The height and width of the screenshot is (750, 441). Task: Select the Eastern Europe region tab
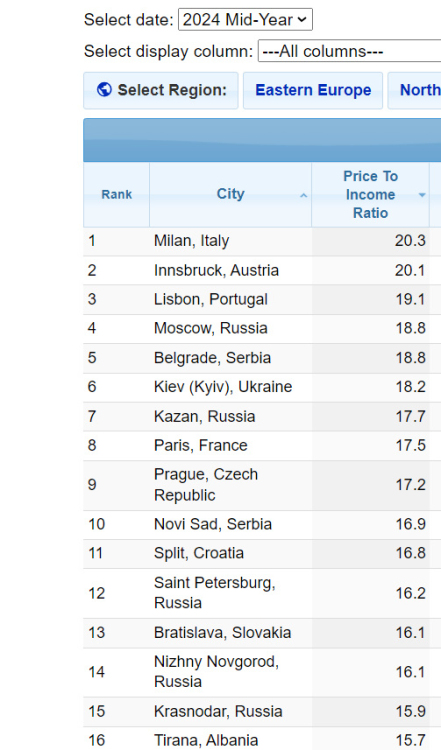click(x=313, y=90)
